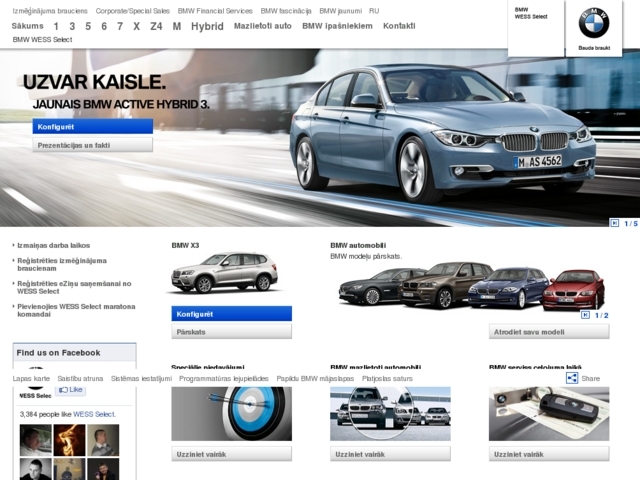Image resolution: width=640 pixels, height=480 pixels.
Task: Click BMW WESS Select sub-navigation link
Action: point(42,40)
